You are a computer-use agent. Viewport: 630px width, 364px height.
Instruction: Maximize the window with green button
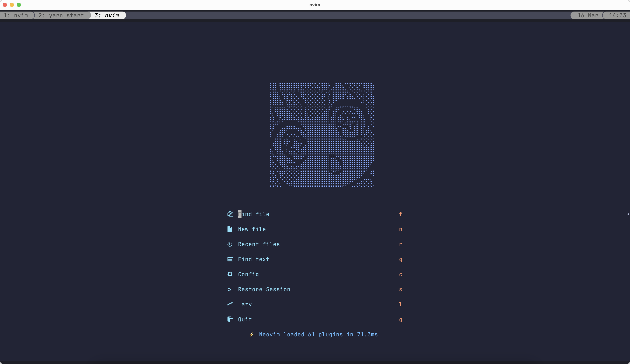pyautogui.click(x=19, y=5)
